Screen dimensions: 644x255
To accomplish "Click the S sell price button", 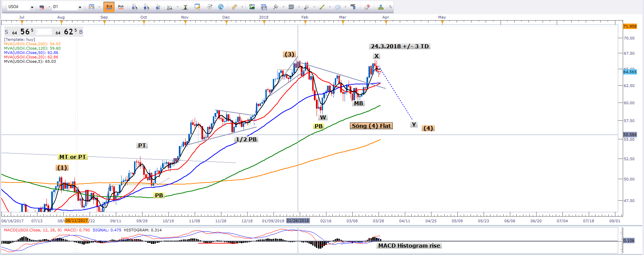I will [x=6, y=32].
